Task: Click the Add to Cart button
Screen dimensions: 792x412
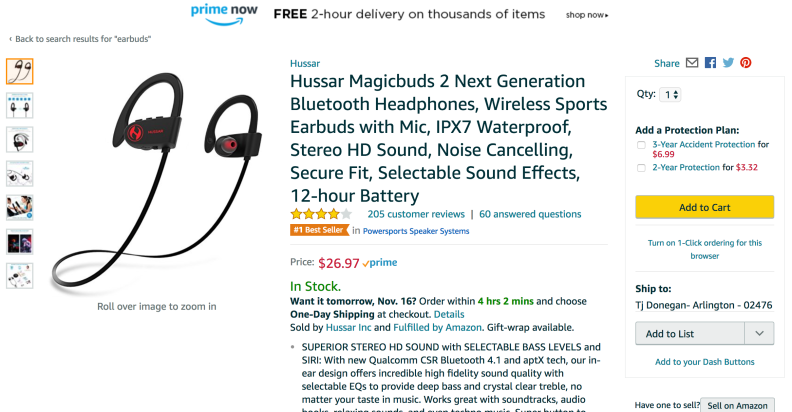Action: pyautogui.click(x=704, y=207)
